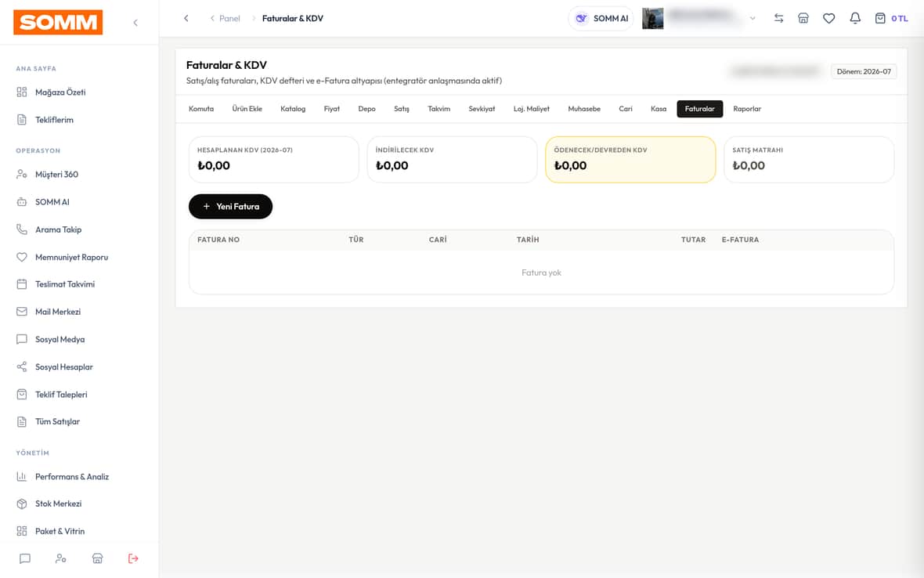The height and width of the screenshot is (578, 924).
Task: Click the swap arrows icon in header
Action: pos(778,18)
